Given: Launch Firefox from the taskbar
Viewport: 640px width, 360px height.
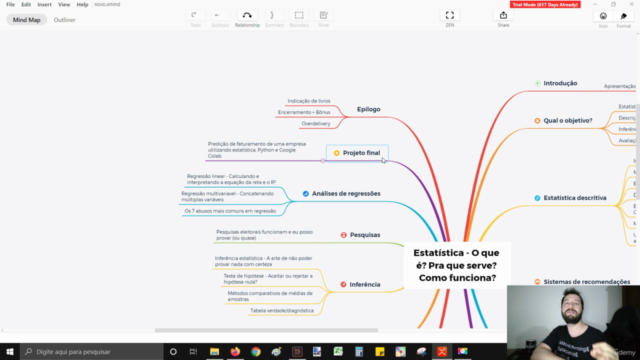Looking at the screenshot, I should coord(235,351).
